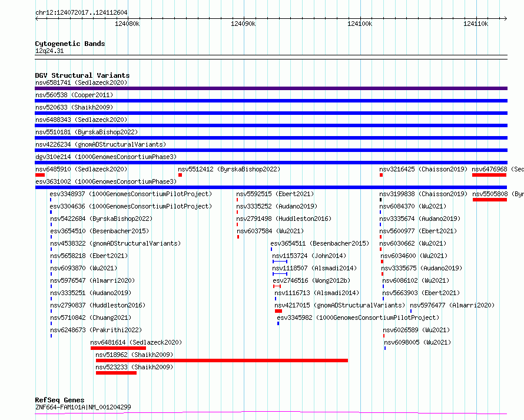524x420 pixels.
Task: Click esv3348937 (1000GenomesConsortiumPilotProject) label
Action: tap(131, 194)
